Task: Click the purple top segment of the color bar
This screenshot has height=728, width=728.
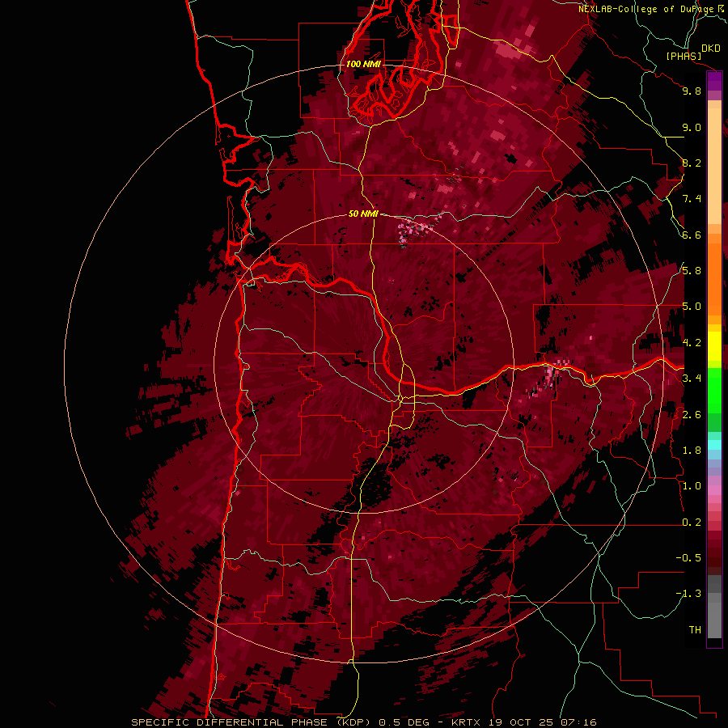Action: (714, 81)
